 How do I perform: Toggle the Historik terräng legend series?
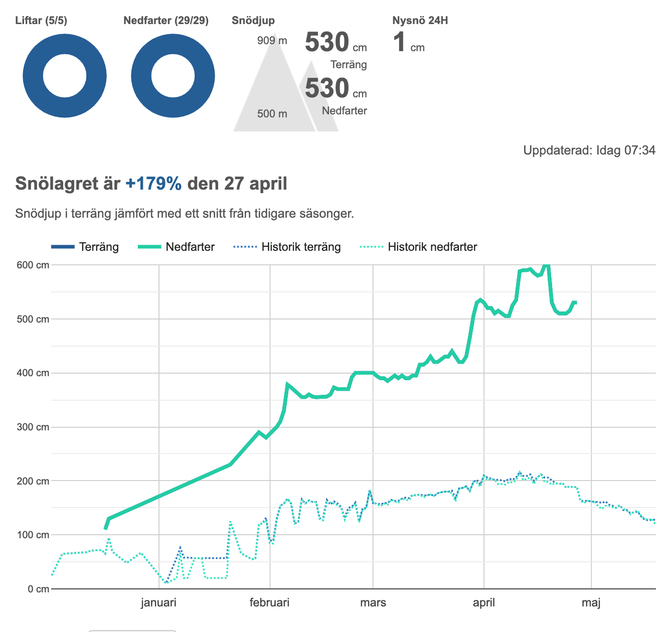287,247
